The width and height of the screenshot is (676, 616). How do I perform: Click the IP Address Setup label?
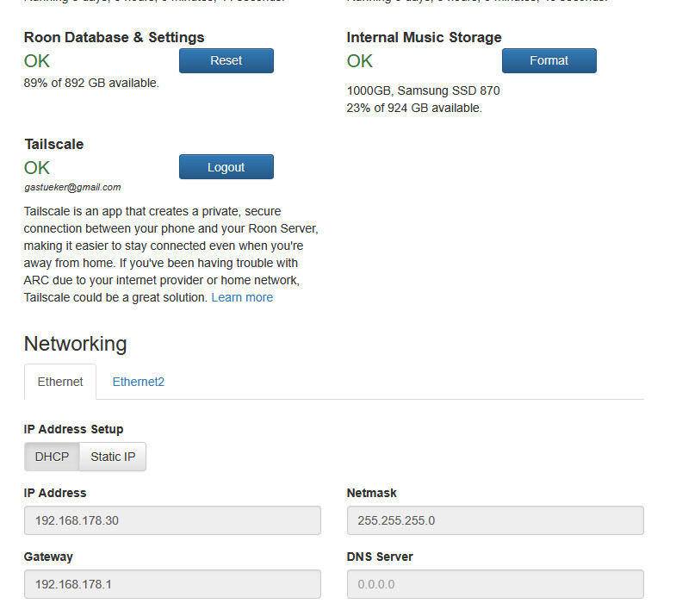pos(73,429)
